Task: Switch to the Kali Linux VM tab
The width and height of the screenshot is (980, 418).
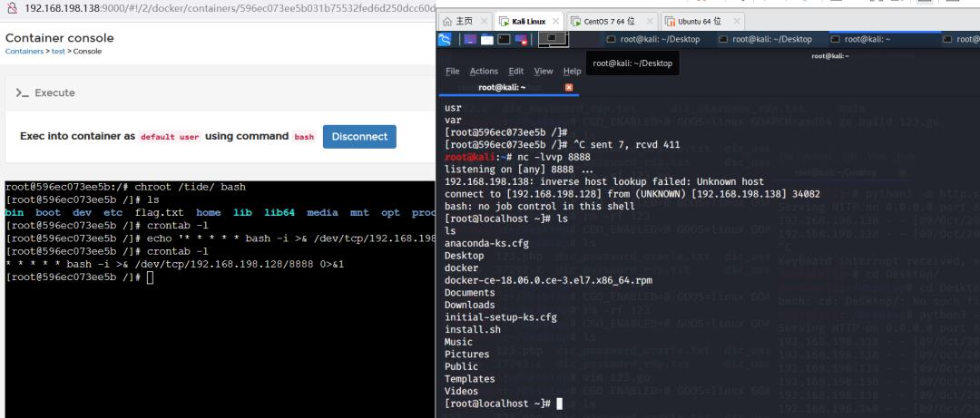Action: [x=529, y=21]
